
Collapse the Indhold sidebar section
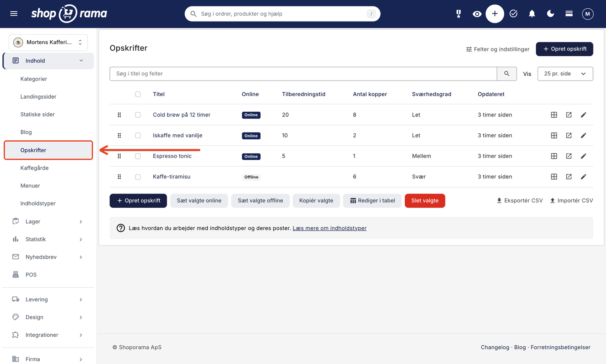[x=48, y=61]
